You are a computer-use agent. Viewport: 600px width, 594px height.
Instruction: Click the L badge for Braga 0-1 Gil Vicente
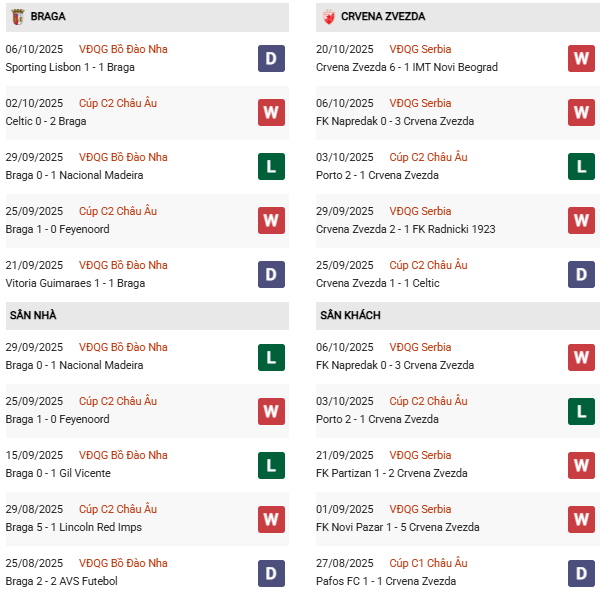[271, 465]
